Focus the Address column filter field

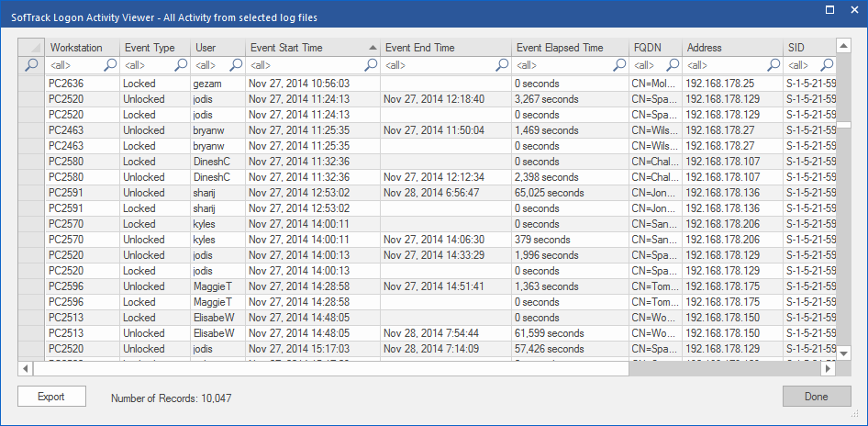point(725,65)
